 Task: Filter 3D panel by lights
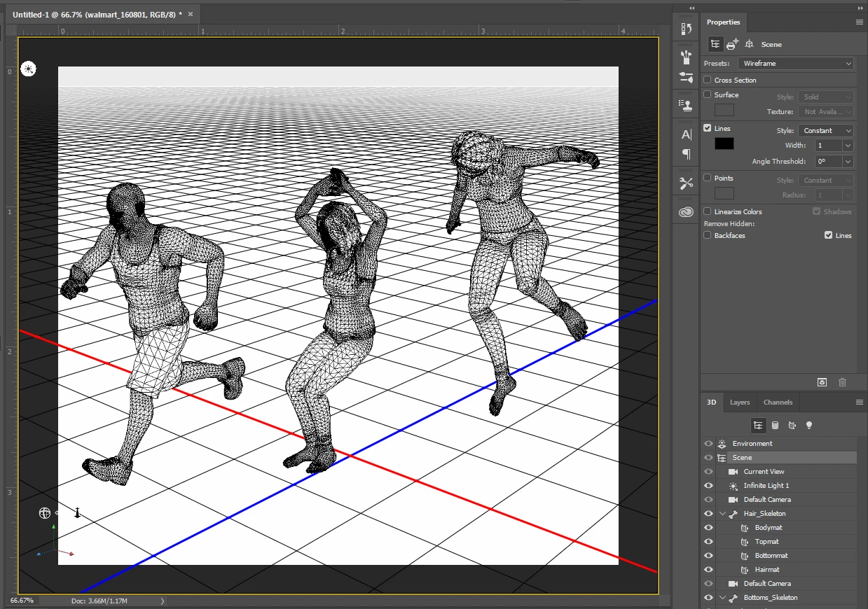[809, 425]
